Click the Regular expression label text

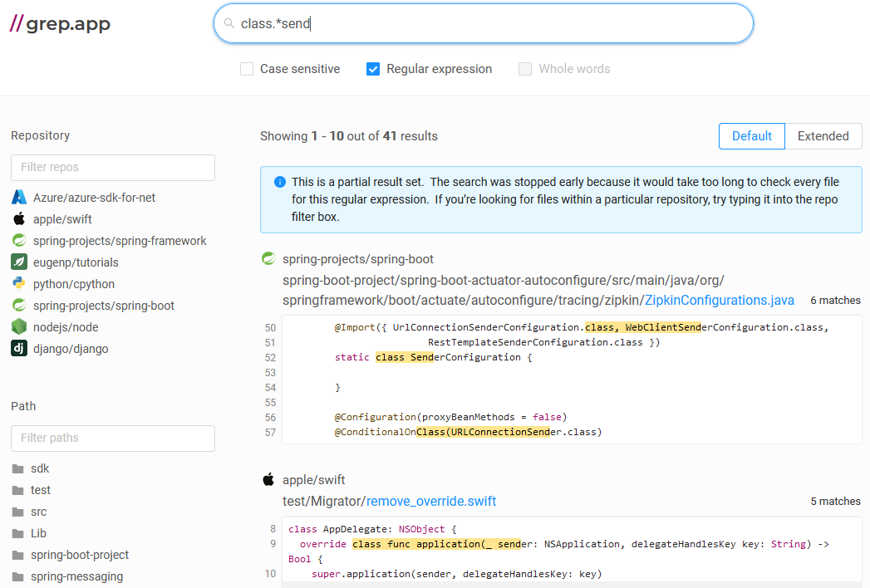click(439, 69)
